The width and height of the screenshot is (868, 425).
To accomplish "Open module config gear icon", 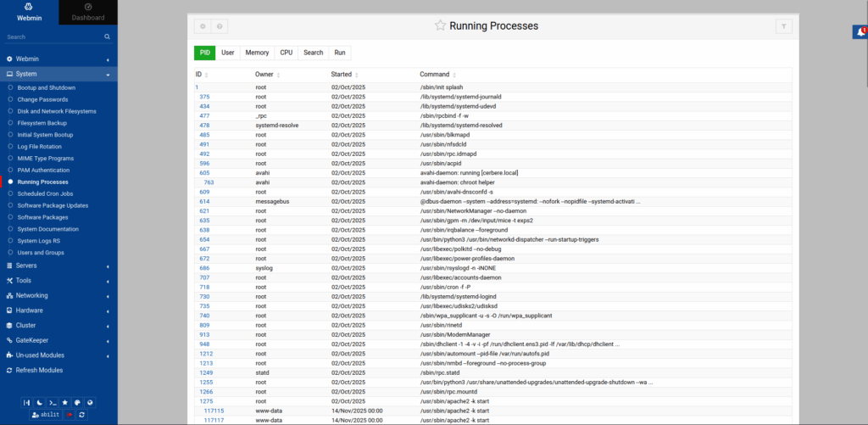I will tap(203, 26).
